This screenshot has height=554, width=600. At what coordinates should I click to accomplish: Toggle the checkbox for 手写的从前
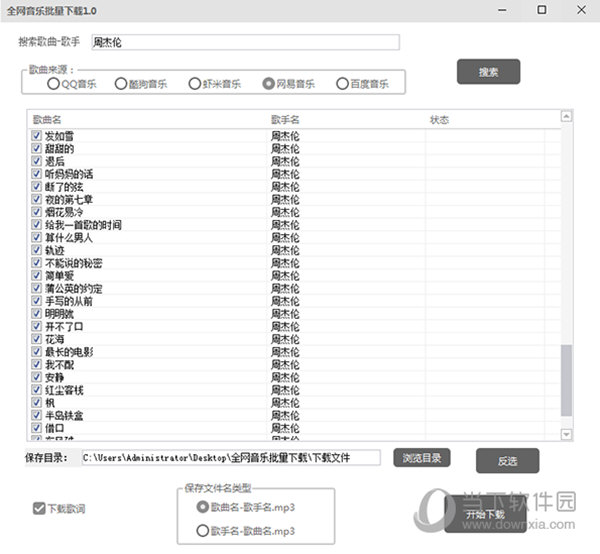tap(36, 301)
